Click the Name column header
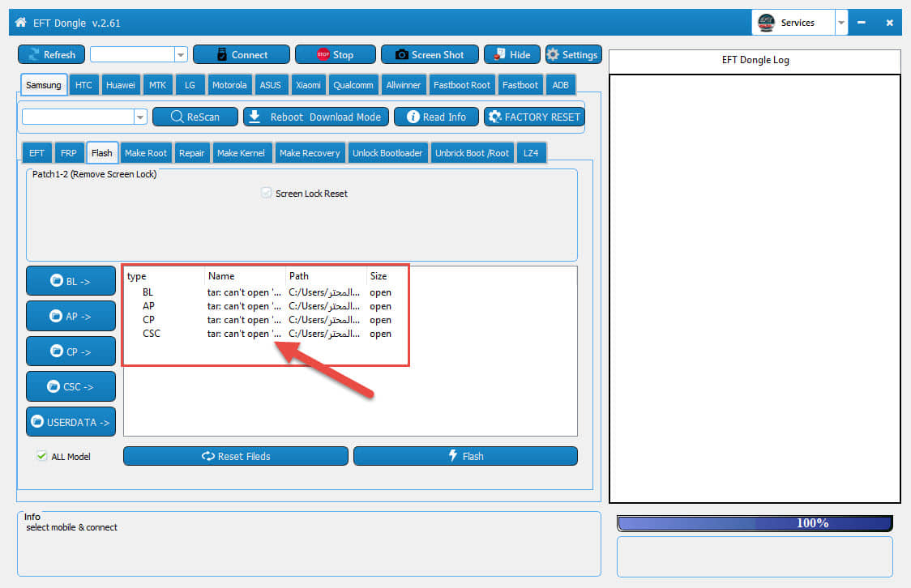Viewport: 911px width, 588px height. click(x=246, y=276)
